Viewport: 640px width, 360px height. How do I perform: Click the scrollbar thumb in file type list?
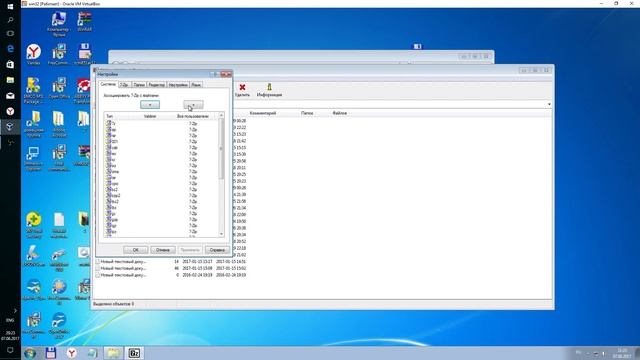tap(221, 149)
